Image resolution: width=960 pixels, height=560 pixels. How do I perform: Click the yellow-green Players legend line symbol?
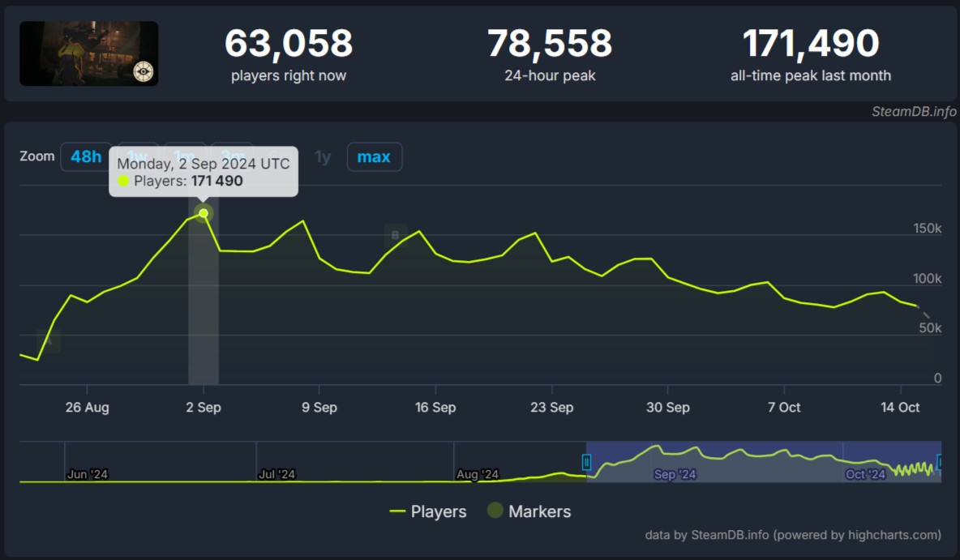397,511
